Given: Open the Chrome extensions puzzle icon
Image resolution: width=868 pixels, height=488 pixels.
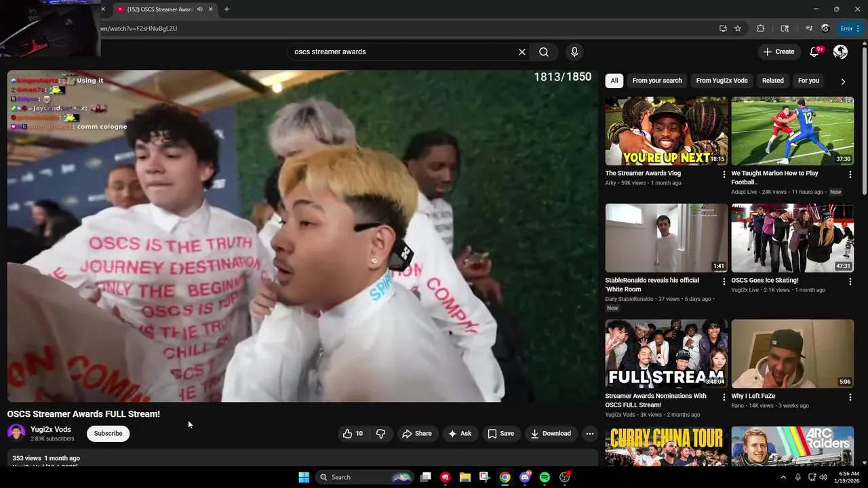Looking at the screenshot, I should coord(760,28).
